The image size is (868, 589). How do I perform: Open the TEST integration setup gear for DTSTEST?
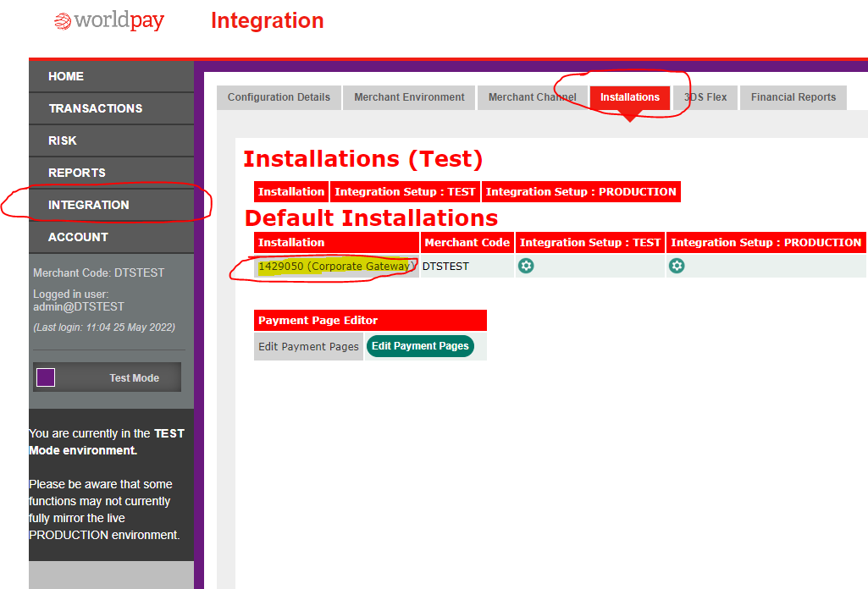click(526, 266)
